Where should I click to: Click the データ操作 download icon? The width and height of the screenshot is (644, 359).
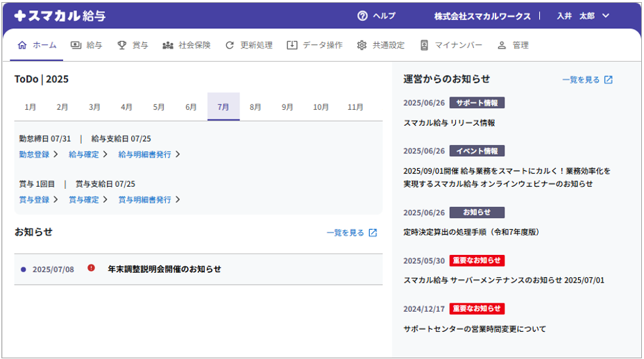pyautogui.click(x=292, y=45)
